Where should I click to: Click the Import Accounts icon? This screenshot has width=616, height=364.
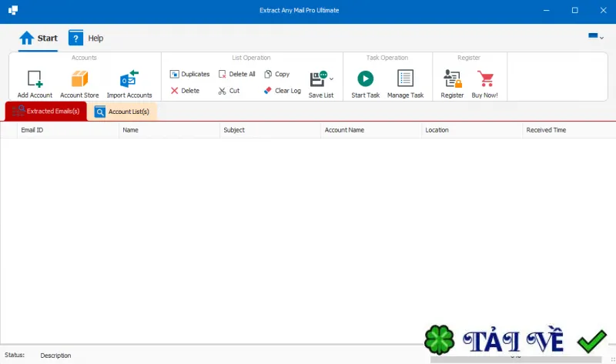click(129, 78)
